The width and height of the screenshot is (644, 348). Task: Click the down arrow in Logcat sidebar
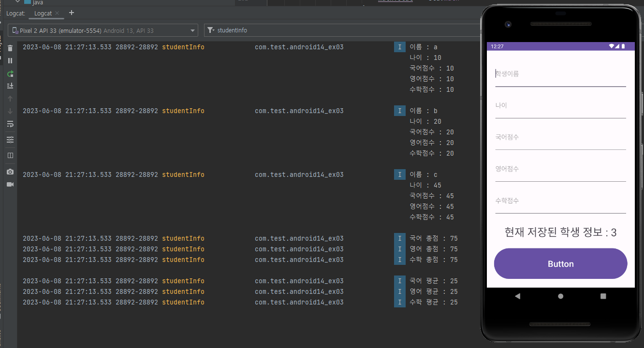click(10, 111)
